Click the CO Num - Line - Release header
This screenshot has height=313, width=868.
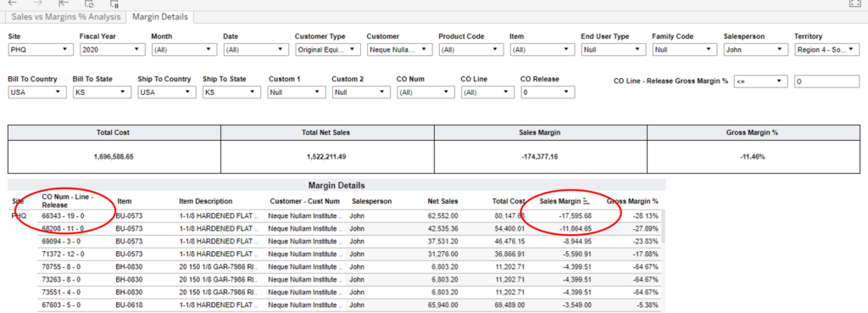(x=68, y=200)
